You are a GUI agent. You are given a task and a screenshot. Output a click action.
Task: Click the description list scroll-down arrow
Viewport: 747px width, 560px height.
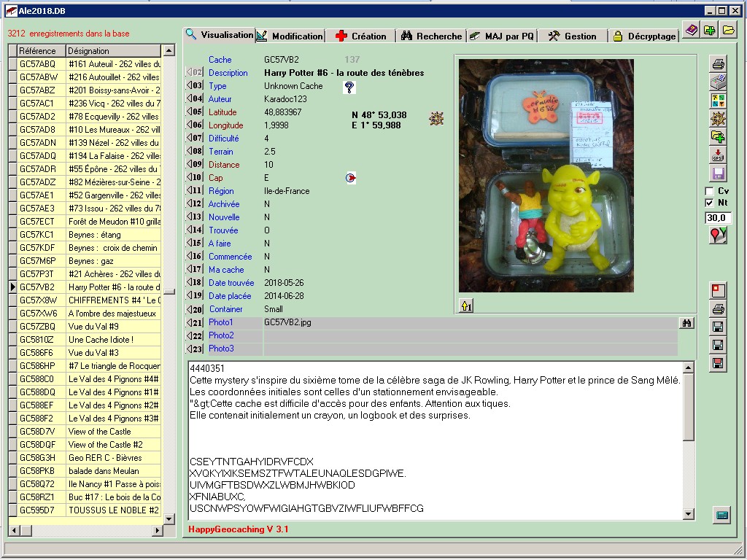689,514
